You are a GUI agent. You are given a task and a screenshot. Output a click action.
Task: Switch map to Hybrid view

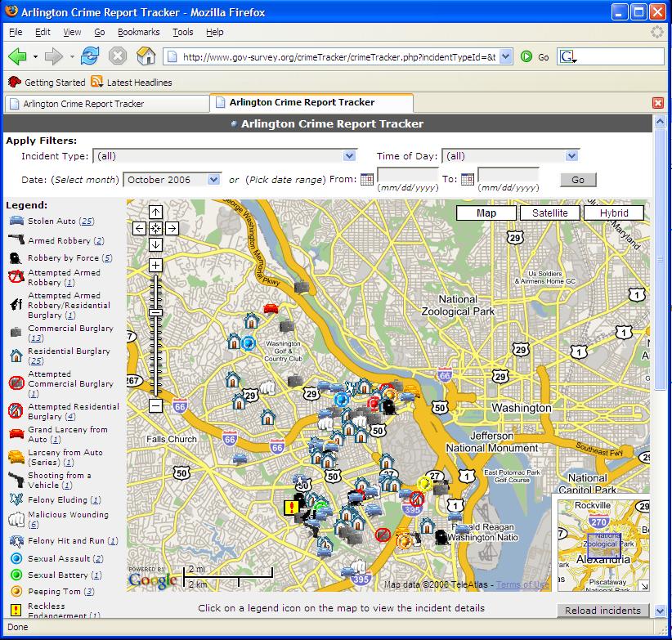(x=614, y=213)
